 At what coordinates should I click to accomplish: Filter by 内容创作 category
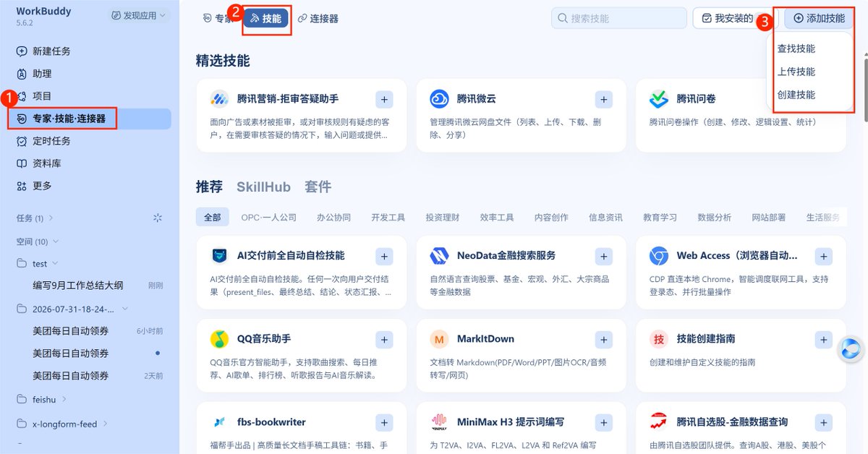(551, 217)
